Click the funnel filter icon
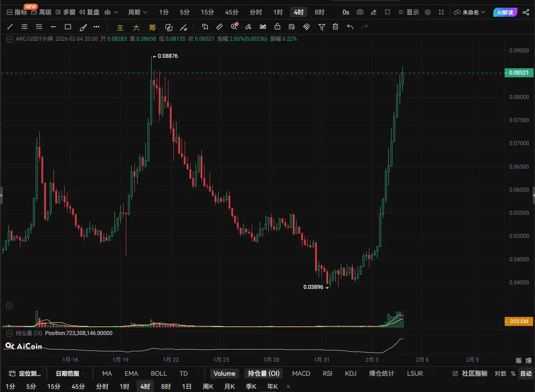This screenshot has height=392, width=535. [x=321, y=27]
